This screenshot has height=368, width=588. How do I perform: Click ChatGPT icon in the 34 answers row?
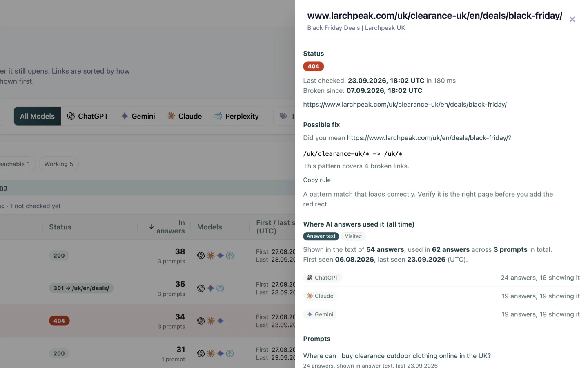[201, 321]
